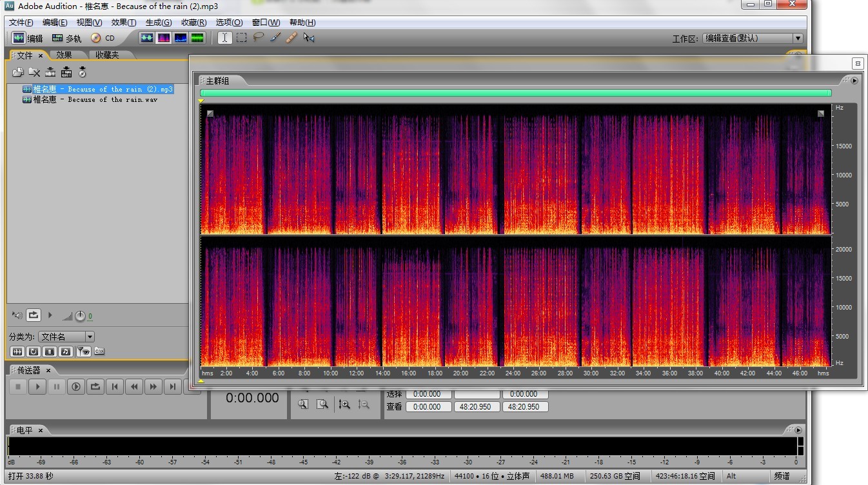Click the Import File folder icon
Screen dimensions: 868x485
(x=18, y=72)
